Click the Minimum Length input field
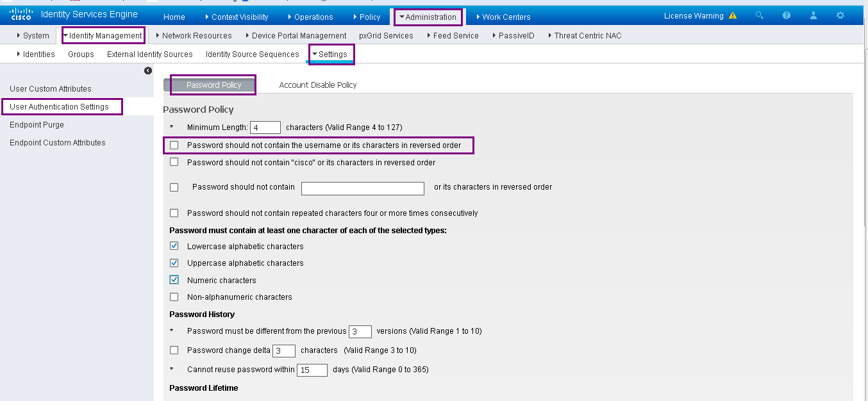Screen dimensions: 868x401 [x=265, y=127]
